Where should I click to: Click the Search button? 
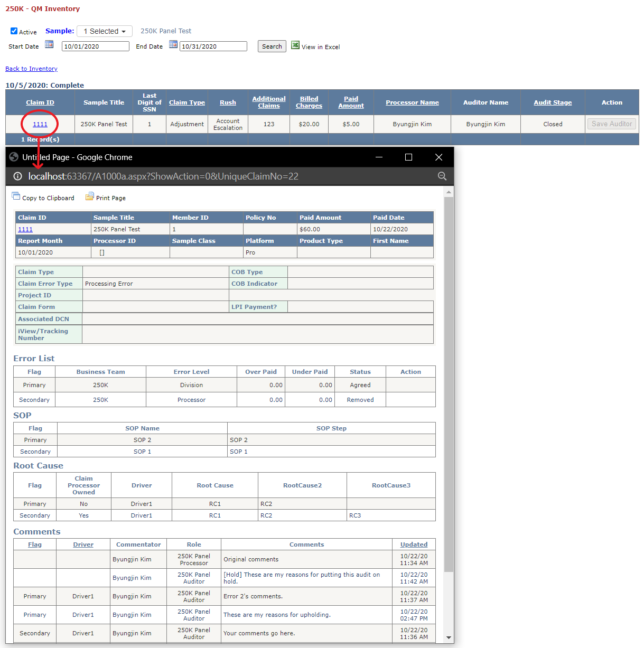tap(272, 46)
